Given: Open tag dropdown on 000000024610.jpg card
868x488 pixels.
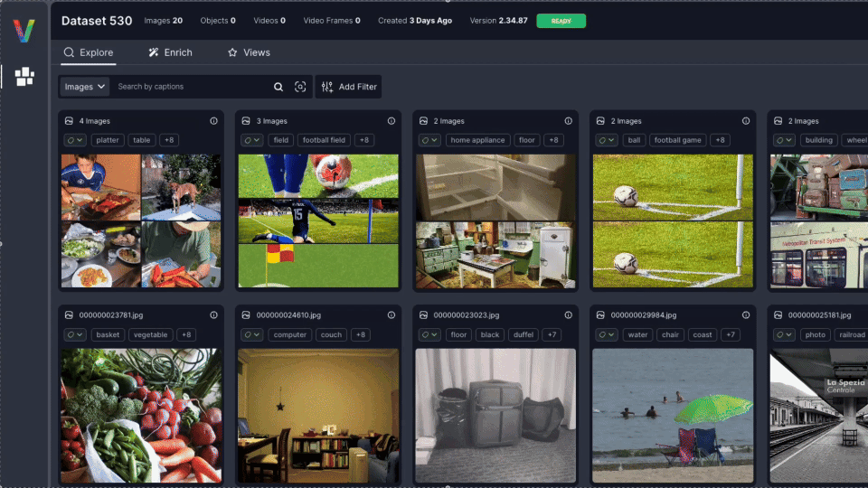Looking at the screenshot, I should 252,334.
